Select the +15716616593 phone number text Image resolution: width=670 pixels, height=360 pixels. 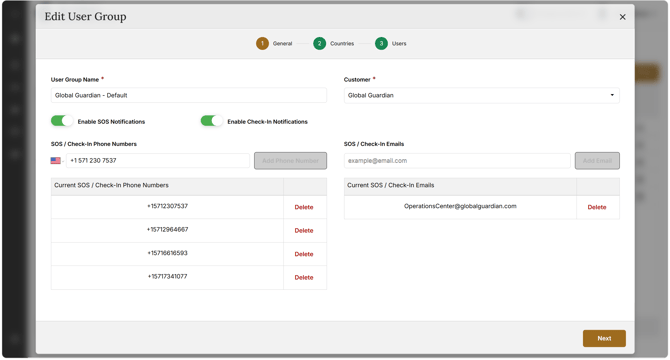pyautogui.click(x=168, y=253)
